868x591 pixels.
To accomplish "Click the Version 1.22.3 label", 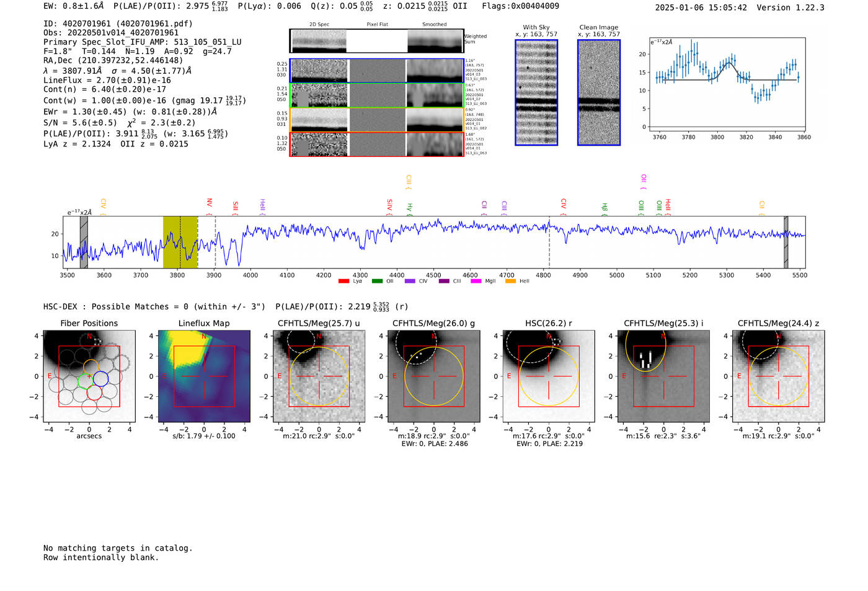I will (790, 7).
